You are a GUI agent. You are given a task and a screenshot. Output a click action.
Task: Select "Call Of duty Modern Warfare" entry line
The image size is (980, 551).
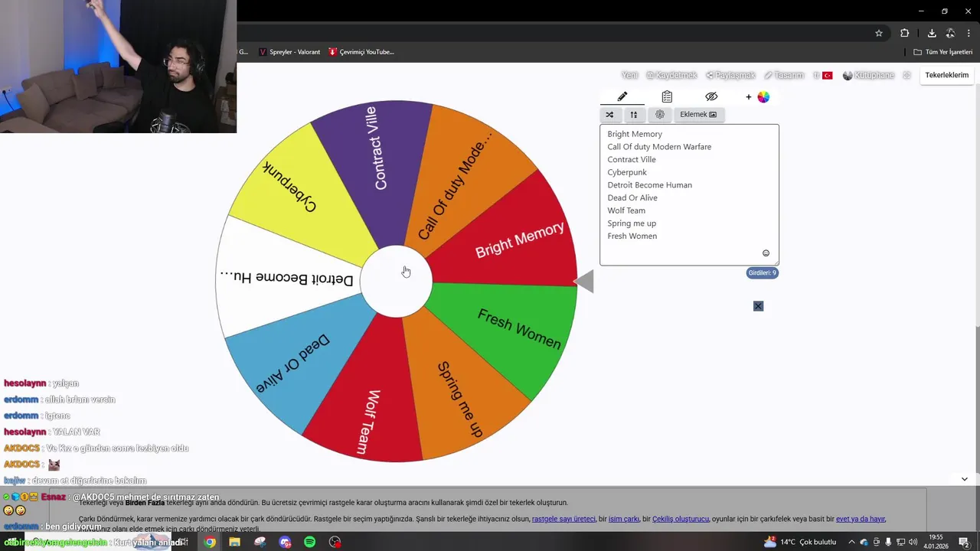coord(659,147)
